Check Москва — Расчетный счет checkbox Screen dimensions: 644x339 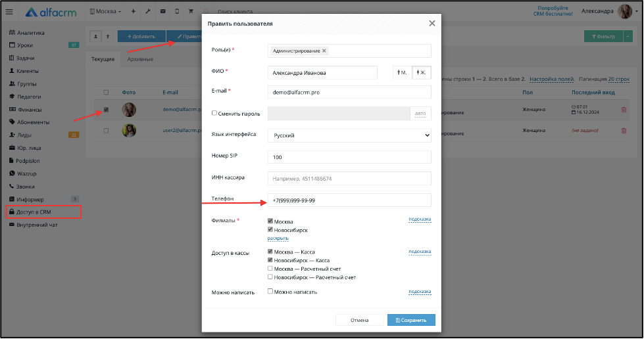[x=270, y=269]
